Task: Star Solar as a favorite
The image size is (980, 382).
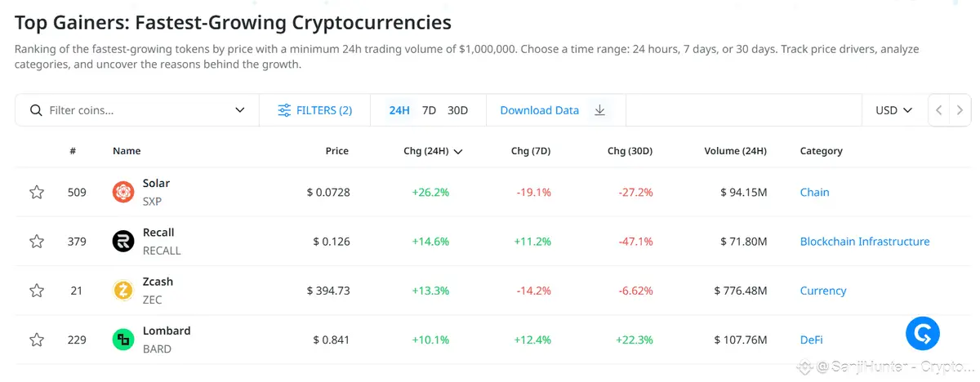Action: click(x=37, y=193)
